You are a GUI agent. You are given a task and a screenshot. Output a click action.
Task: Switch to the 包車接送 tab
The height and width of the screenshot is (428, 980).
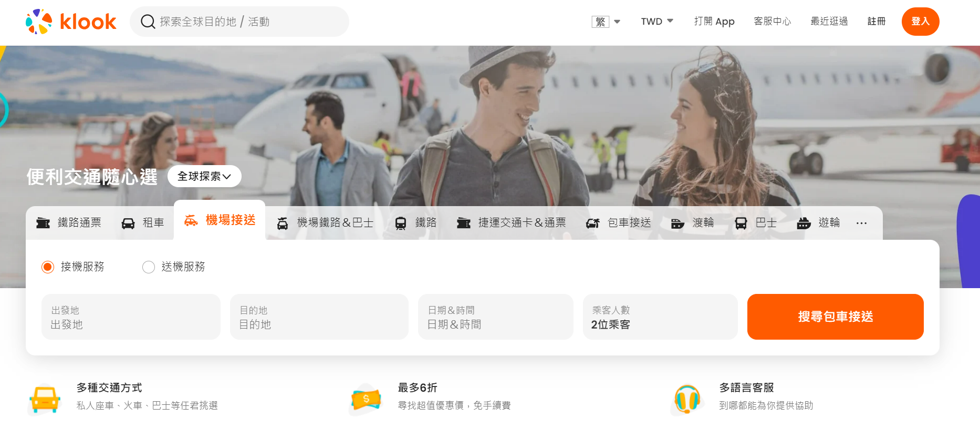(x=618, y=223)
